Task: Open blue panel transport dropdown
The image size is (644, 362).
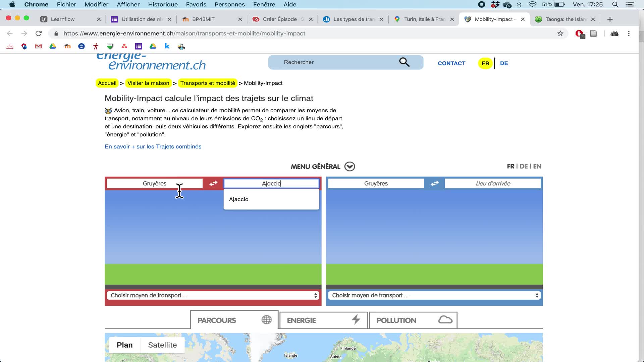Action: pos(434,295)
